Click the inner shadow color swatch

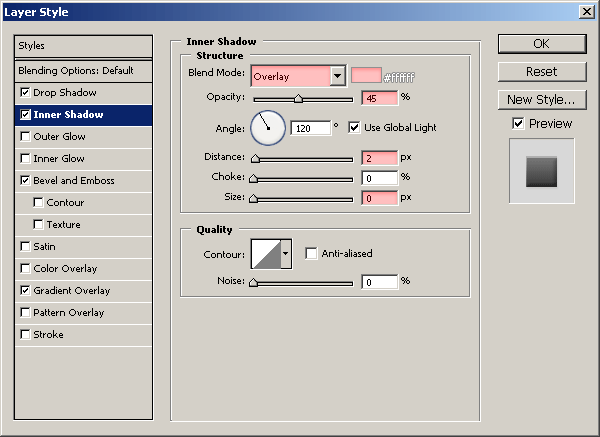[x=366, y=75]
